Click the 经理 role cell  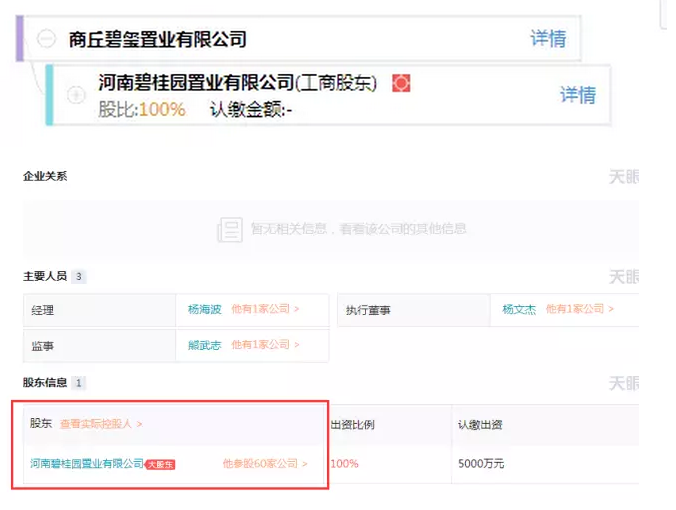(x=100, y=310)
